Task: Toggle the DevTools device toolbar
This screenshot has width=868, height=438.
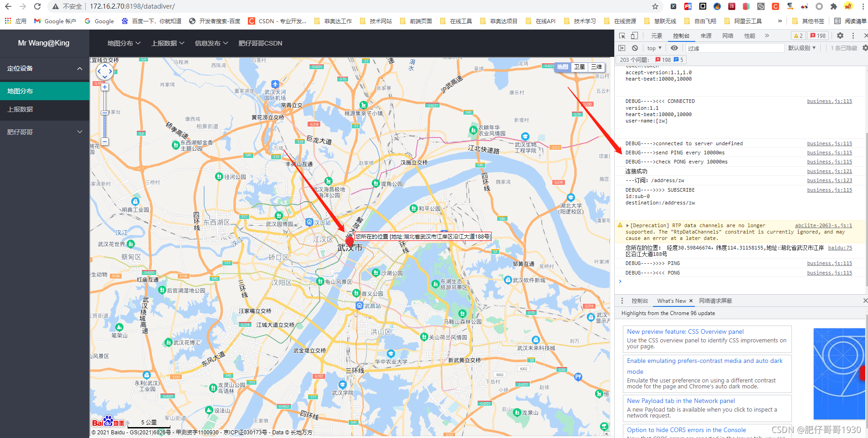Action: 634,36
